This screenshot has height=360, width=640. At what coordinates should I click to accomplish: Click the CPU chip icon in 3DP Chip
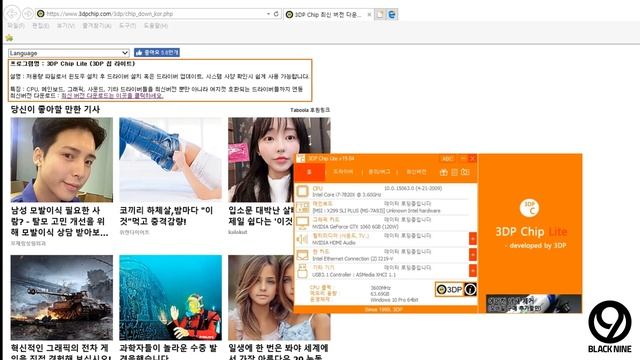pos(302,191)
